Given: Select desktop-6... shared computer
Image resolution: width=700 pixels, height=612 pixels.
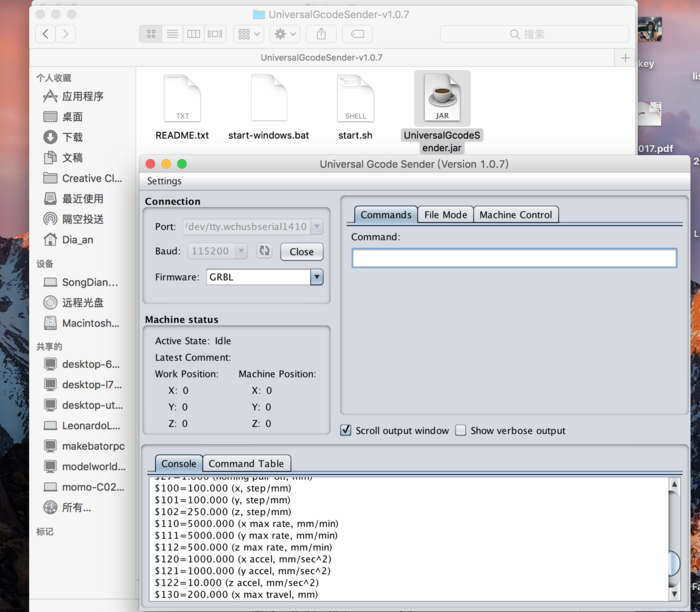Looking at the screenshot, I should (x=83, y=364).
